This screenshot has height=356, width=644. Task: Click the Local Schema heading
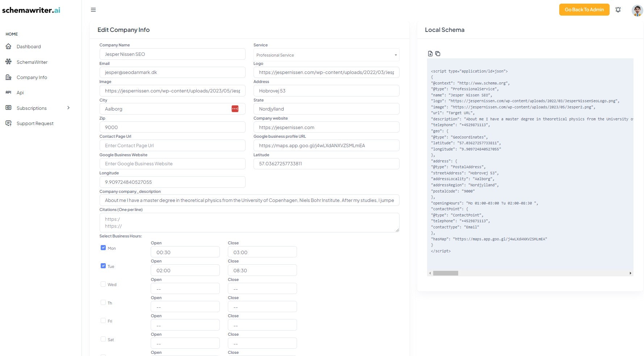coord(444,30)
